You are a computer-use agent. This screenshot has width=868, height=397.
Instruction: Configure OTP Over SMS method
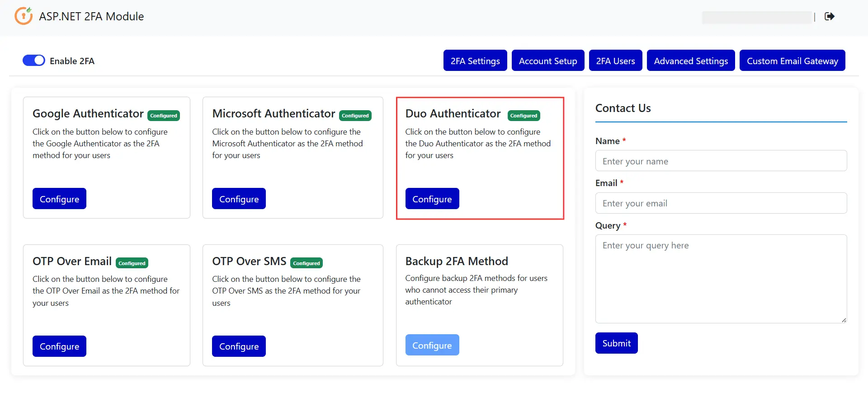click(239, 346)
